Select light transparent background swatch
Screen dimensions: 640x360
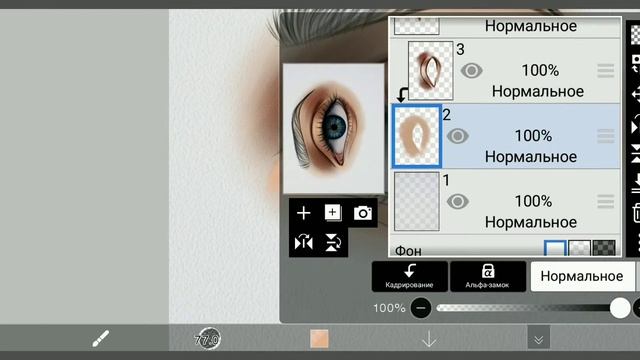(x=579, y=247)
